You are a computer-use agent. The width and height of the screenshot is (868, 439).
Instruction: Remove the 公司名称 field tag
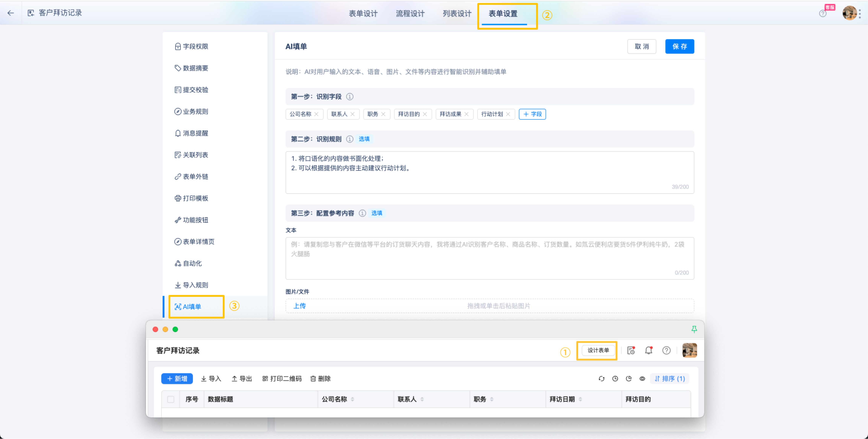316,114
